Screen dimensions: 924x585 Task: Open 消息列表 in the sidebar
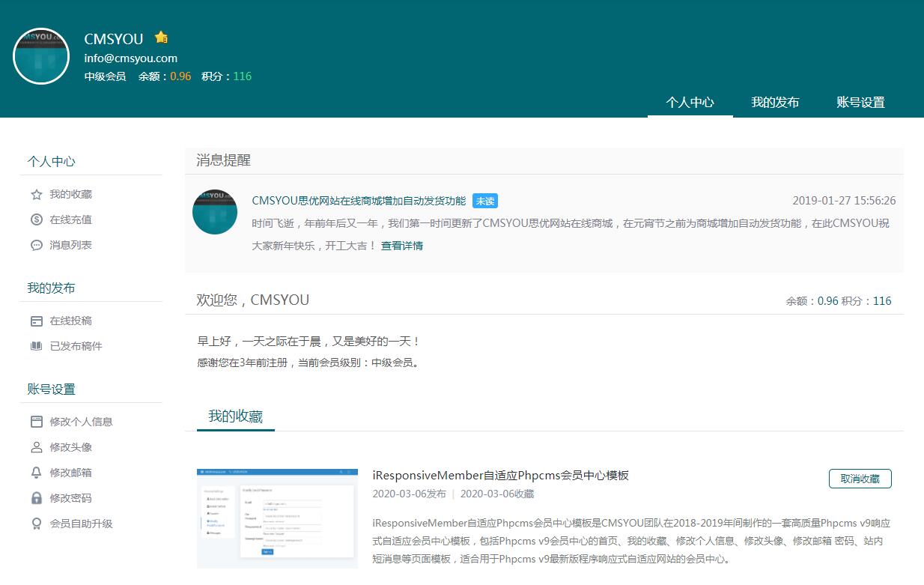pos(71,246)
